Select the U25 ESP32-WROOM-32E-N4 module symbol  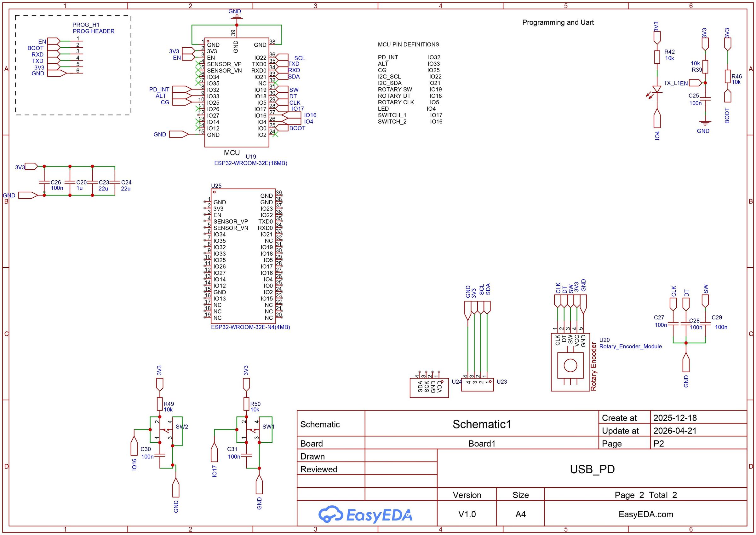(243, 256)
